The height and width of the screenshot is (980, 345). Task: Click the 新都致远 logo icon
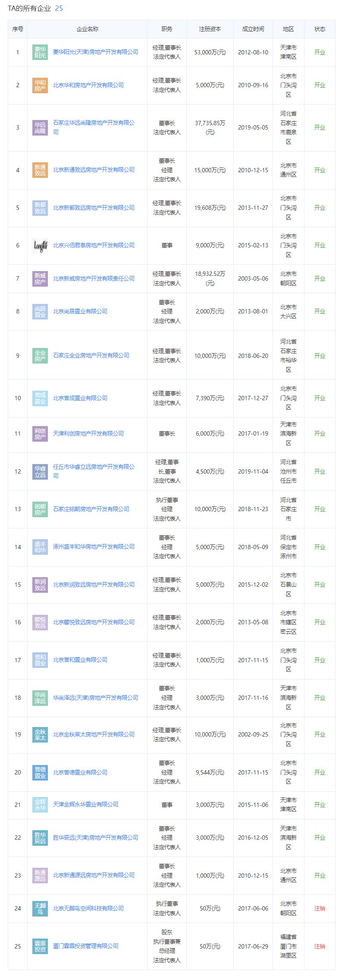click(40, 208)
